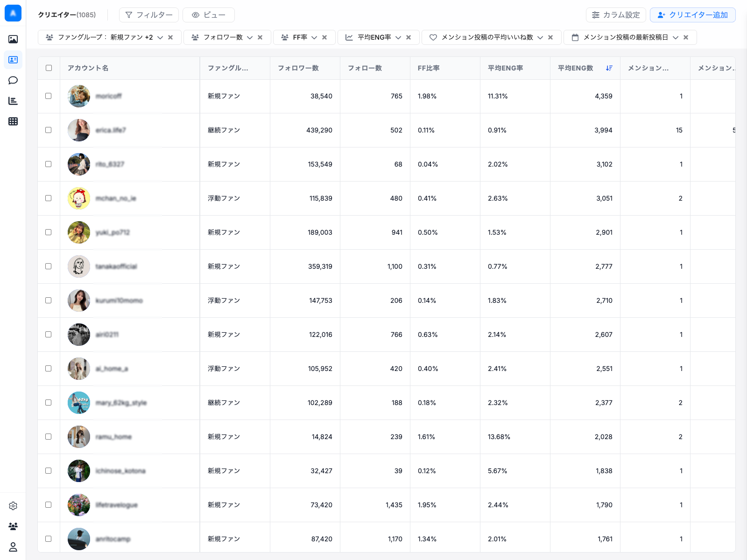Remove the メンション投稿の平均いいね数 filter chip

[x=550, y=37]
